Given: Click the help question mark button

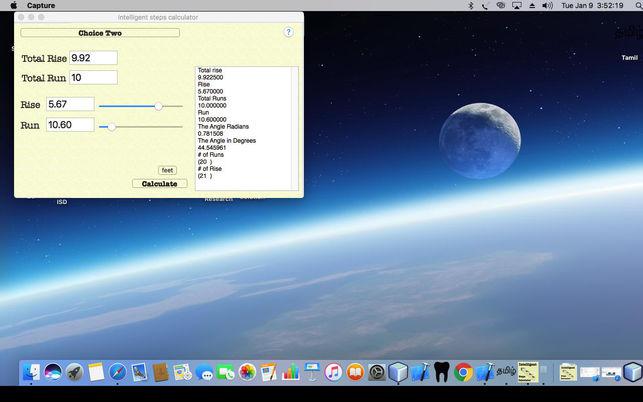Looking at the screenshot, I should [x=288, y=32].
